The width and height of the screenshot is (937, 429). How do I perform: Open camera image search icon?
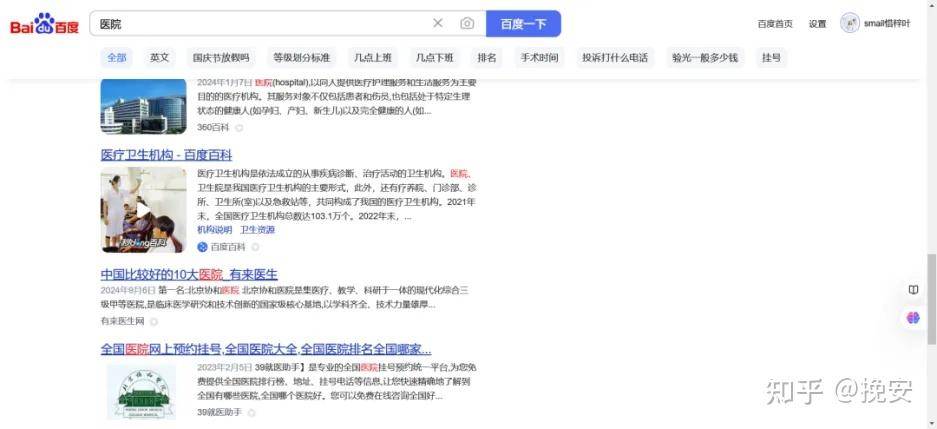click(x=467, y=23)
